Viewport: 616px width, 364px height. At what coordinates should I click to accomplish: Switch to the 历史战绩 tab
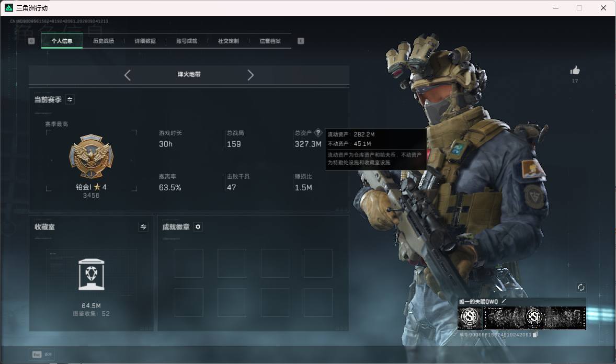tap(104, 41)
